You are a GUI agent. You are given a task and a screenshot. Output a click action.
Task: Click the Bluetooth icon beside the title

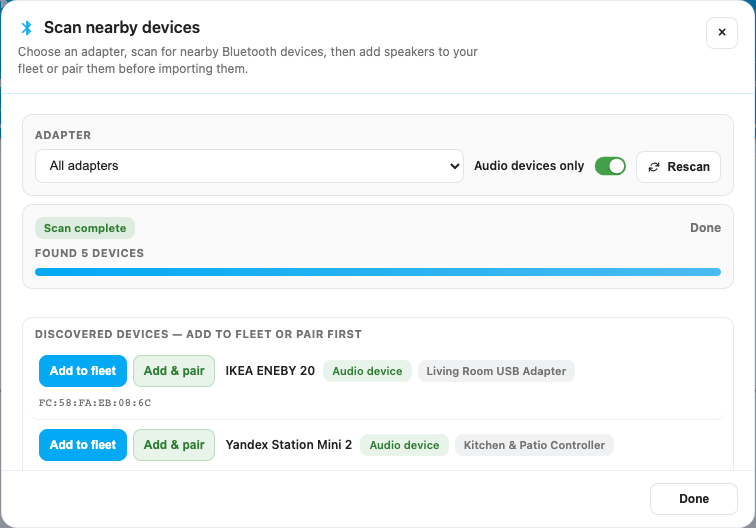tap(27, 28)
